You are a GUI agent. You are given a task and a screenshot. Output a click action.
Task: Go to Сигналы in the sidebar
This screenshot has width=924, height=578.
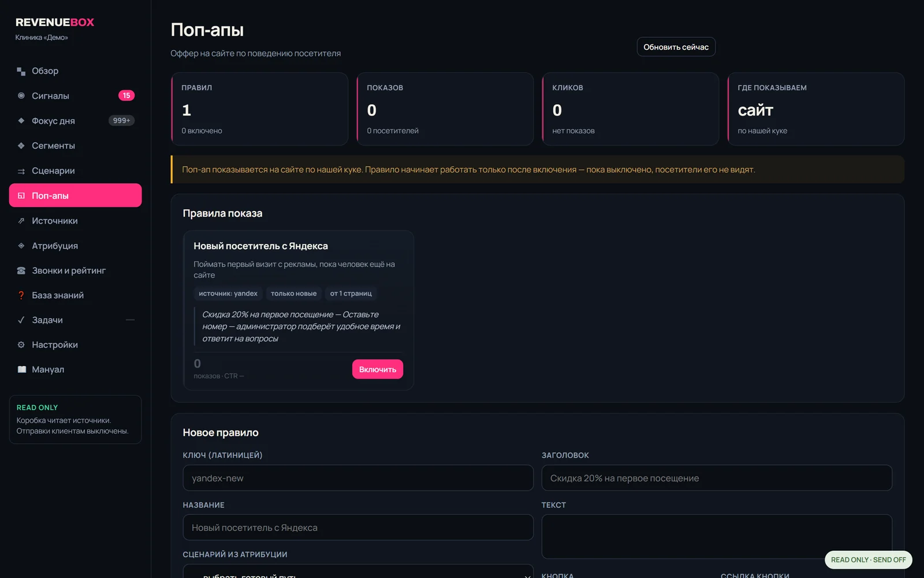pos(75,96)
